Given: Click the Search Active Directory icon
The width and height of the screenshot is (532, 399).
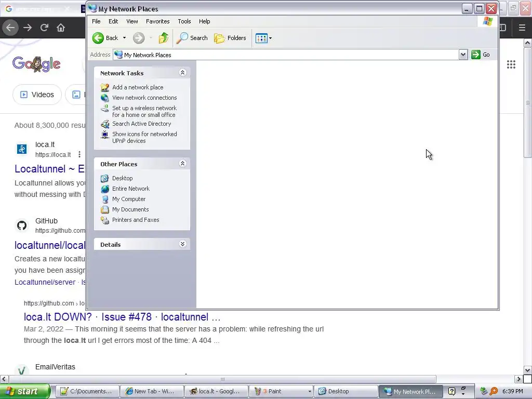Looking at the screenshot, I should [105, 124].
